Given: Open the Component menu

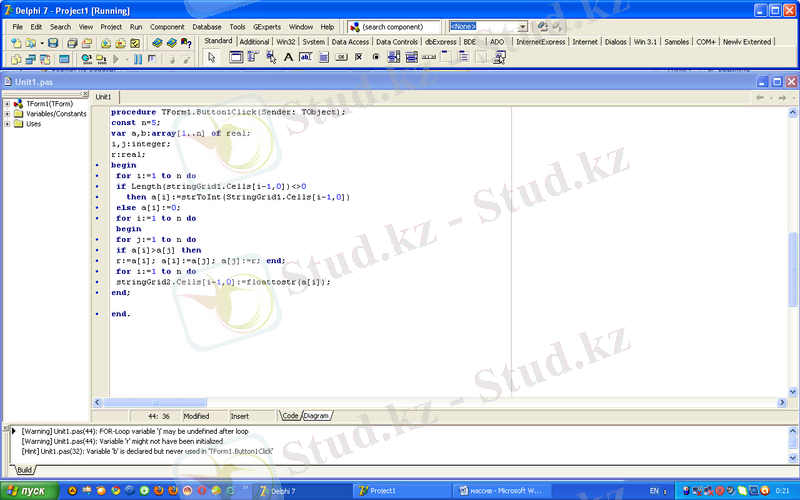Looking at the screenshot, I should [x=167, y=27].
